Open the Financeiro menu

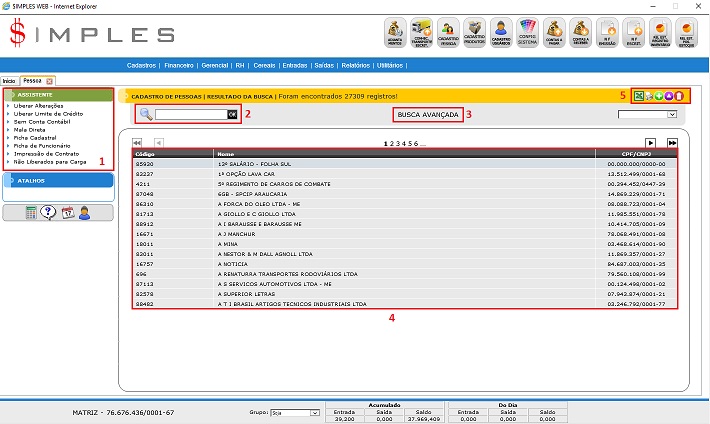point(179,64)
